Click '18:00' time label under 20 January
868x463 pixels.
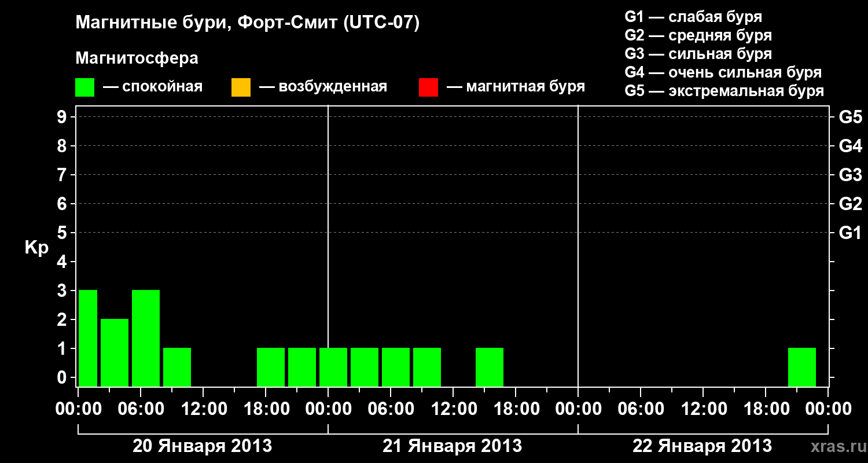[x=266, y=409]
